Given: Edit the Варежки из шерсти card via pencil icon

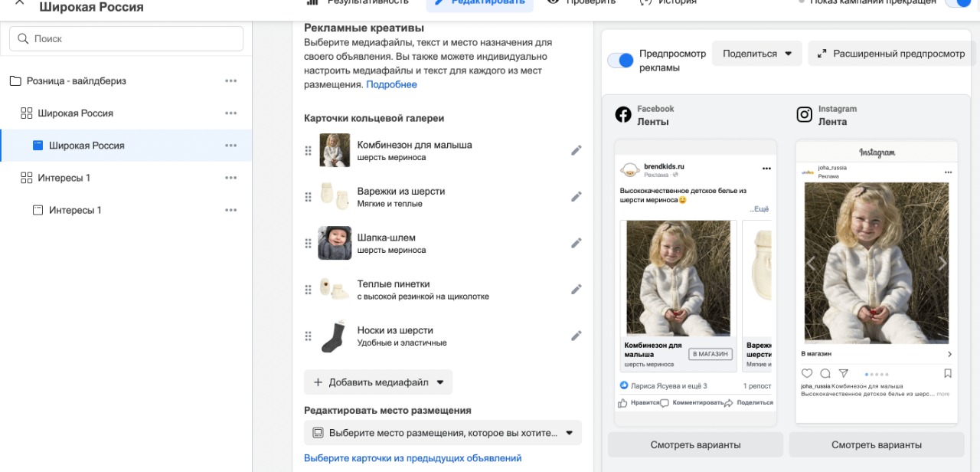Looking at the screenshot, I should (577, 197).
